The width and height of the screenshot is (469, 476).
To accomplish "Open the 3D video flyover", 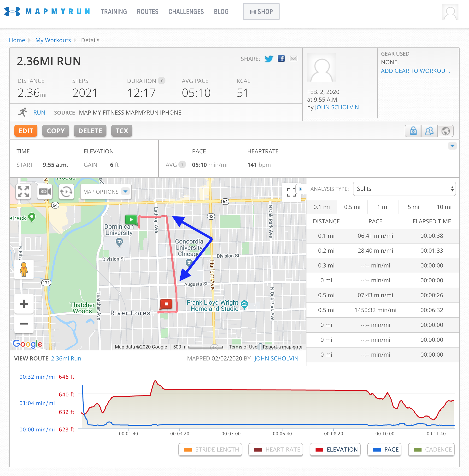I will pyautogui.click(x=45, y=192).
